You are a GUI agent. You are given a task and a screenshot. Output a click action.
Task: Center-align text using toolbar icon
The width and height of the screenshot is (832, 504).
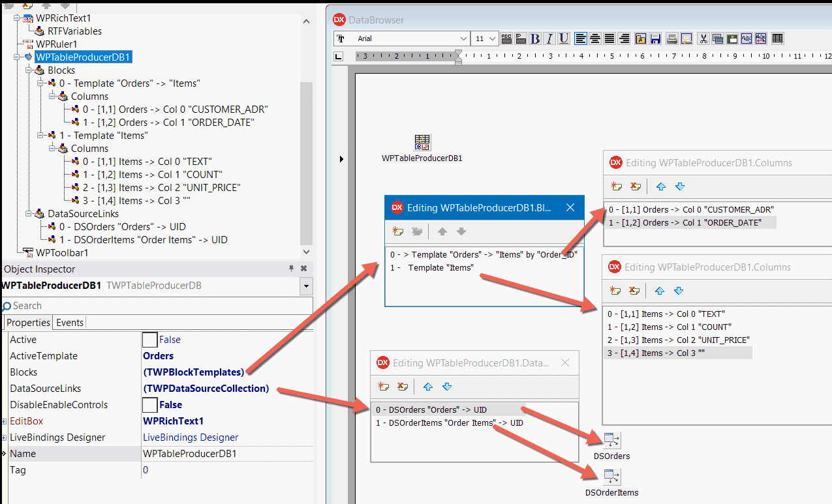[x=595, y=38]
